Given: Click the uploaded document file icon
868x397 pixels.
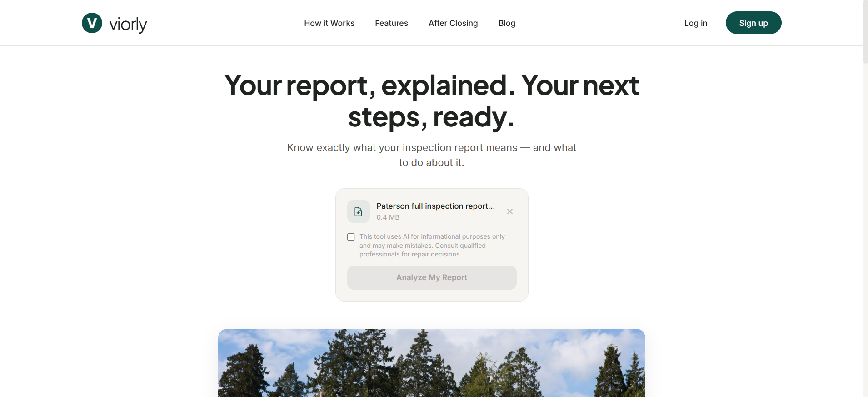Looking at the screenshot, I should [x=359, y=211].
